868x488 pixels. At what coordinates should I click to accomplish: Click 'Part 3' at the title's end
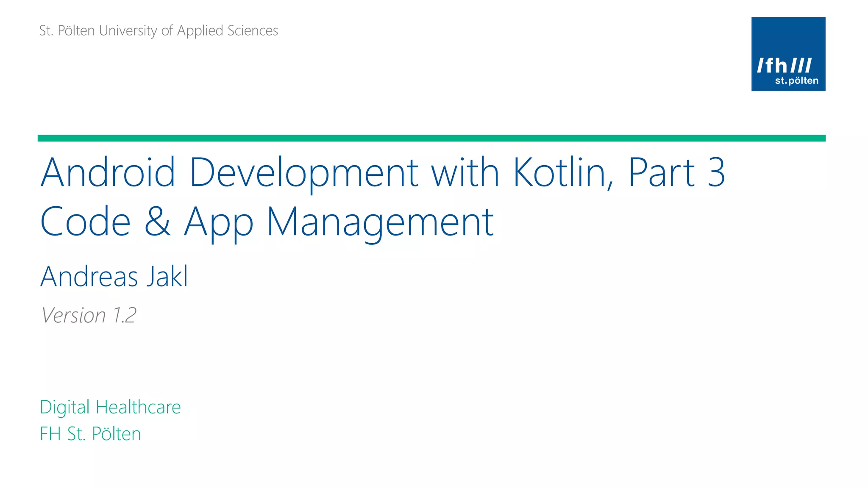point(676,172)
